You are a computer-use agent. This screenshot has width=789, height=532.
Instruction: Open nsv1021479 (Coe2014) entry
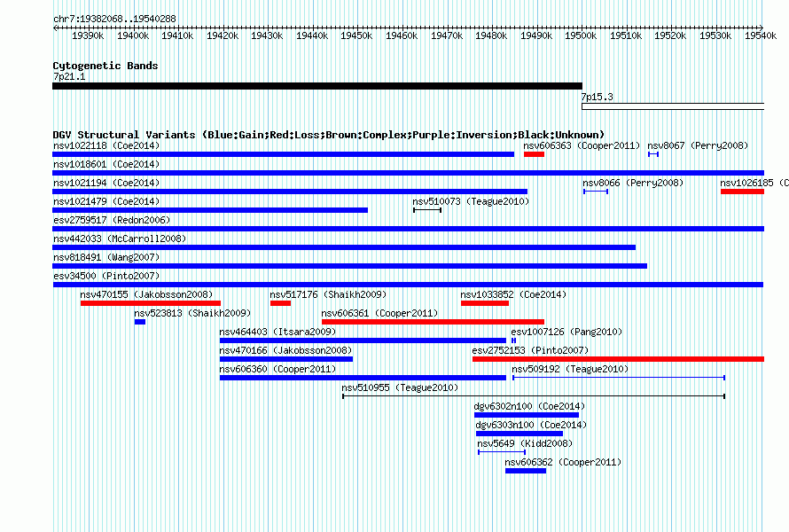click(106, 202)
